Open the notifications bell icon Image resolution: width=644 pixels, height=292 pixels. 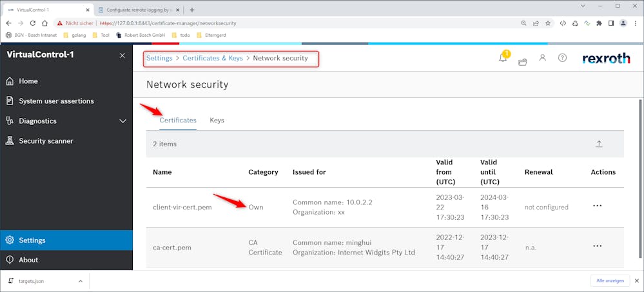coord(503,58)
